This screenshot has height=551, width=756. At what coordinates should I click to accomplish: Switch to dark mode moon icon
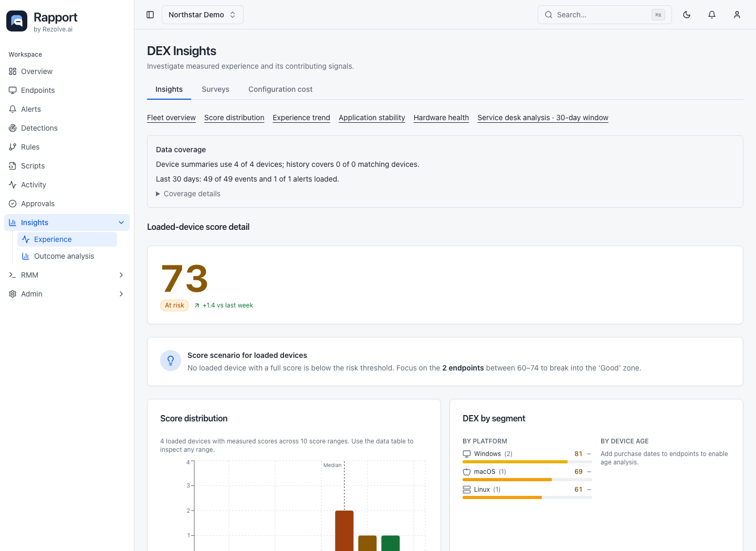tap(687, 15)
